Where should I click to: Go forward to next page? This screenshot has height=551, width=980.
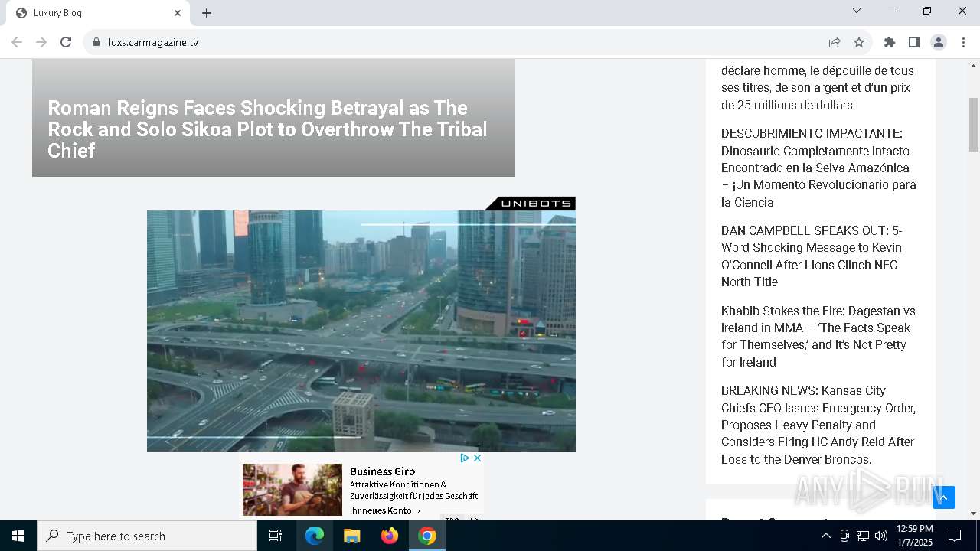pyautogui.click(x=41, y=42)
